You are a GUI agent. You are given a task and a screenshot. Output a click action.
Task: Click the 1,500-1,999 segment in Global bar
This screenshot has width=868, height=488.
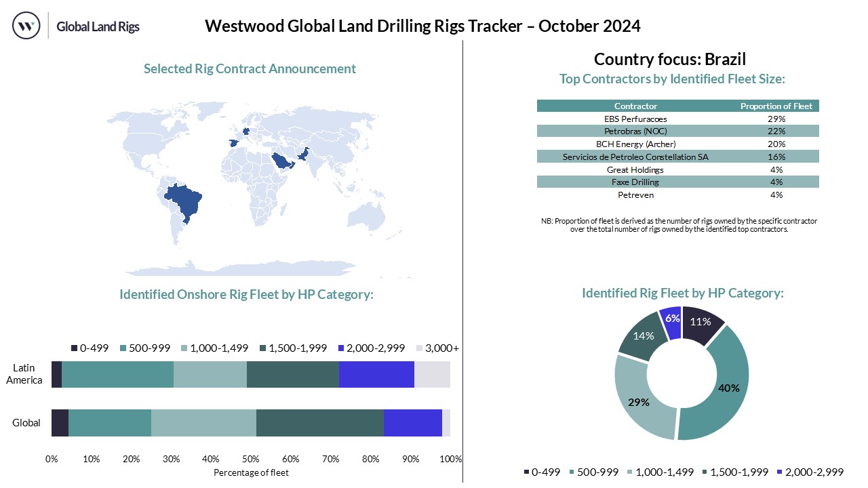320,423
